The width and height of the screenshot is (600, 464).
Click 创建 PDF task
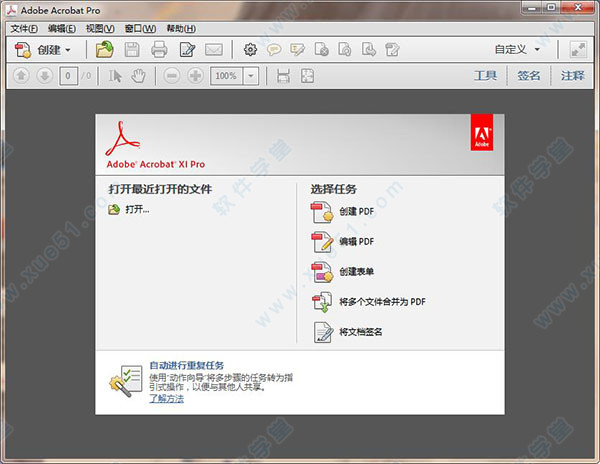click(x=355, y=211)
